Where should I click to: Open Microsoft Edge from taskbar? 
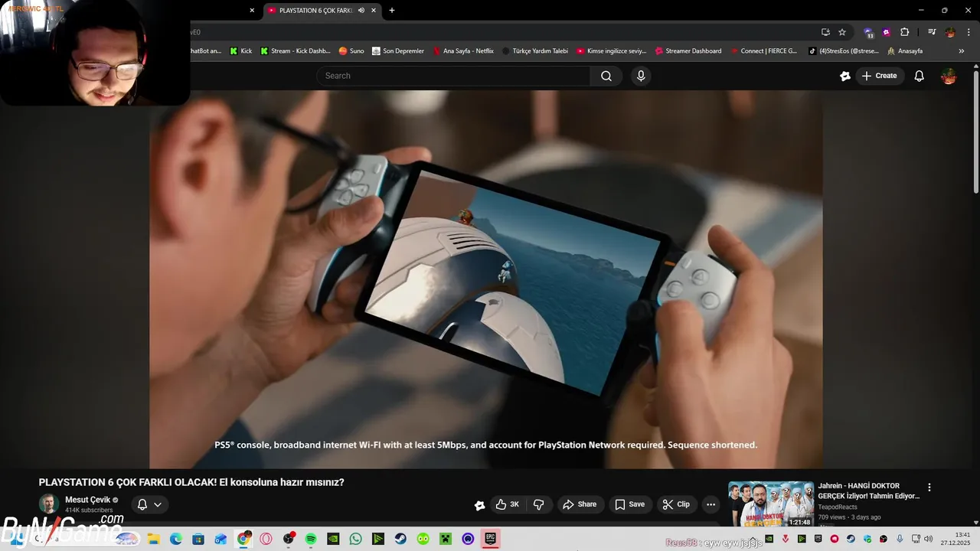tap(175, 539)
